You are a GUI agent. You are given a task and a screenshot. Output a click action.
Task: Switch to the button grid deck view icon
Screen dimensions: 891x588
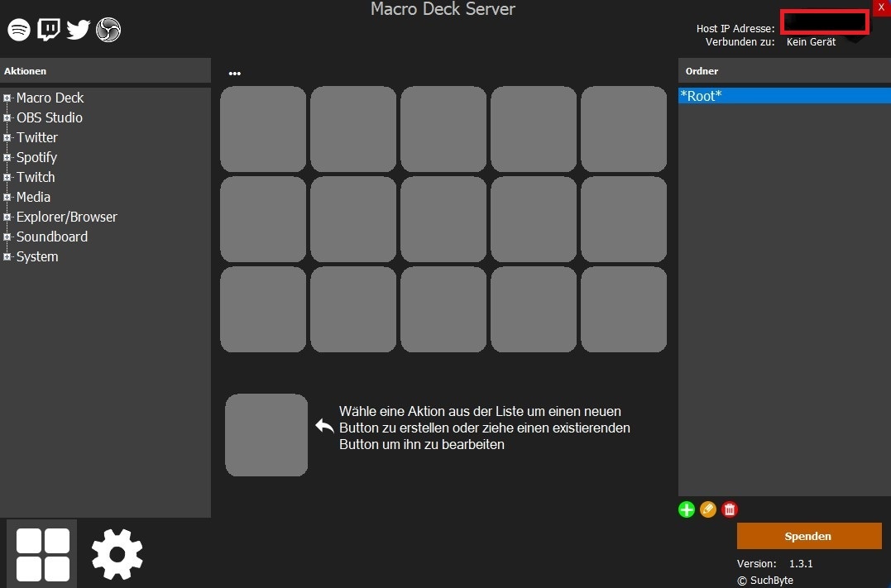coord(43,554)
